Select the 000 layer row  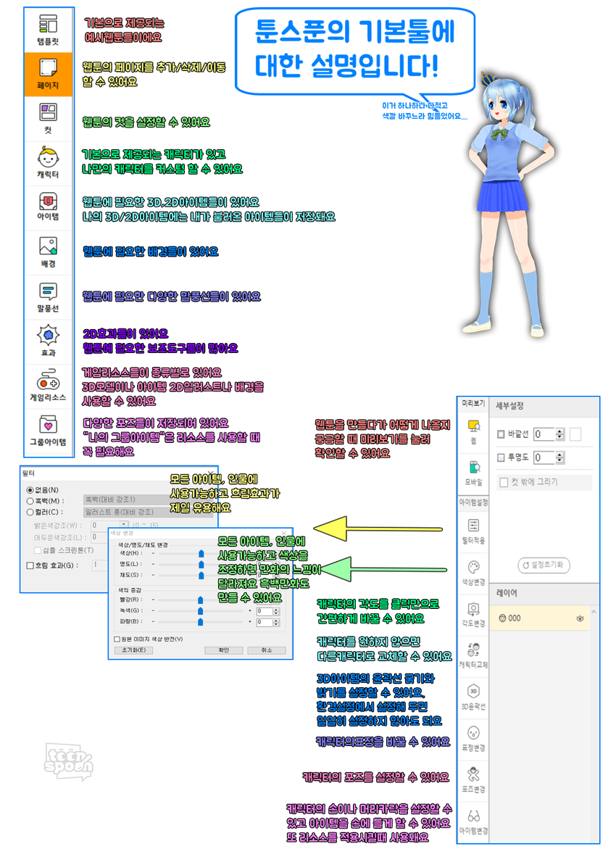pyautogui.click(x=540, y=618)
